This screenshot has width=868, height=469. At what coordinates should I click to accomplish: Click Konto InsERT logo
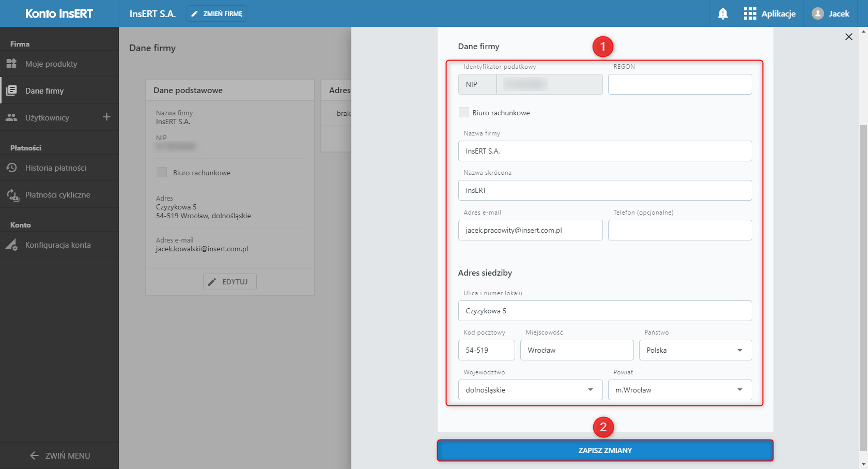[59, 13]
